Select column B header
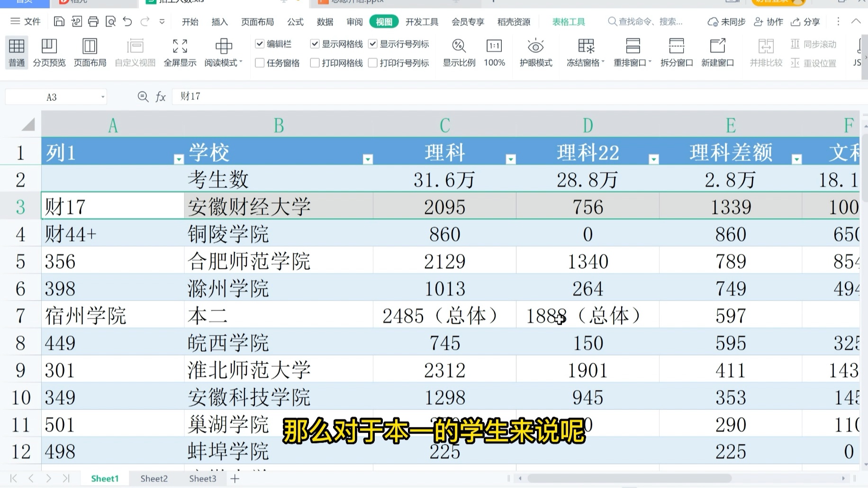This screenshot has height=488, width=868. coord(279,125)
